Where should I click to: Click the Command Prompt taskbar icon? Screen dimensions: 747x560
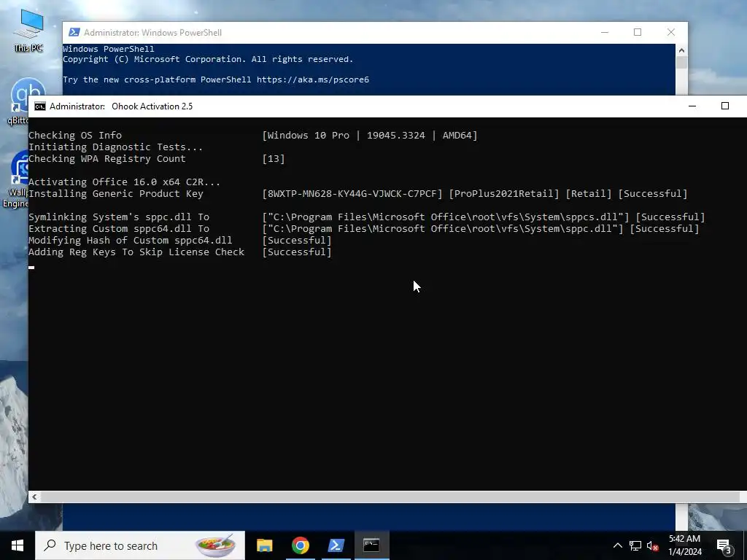click(x=371, y=545)
